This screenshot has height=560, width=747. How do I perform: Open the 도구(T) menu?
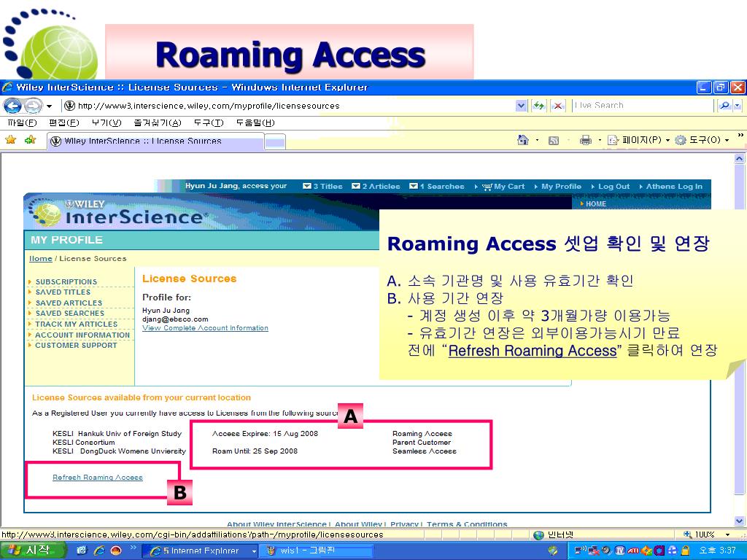[209, 122]
